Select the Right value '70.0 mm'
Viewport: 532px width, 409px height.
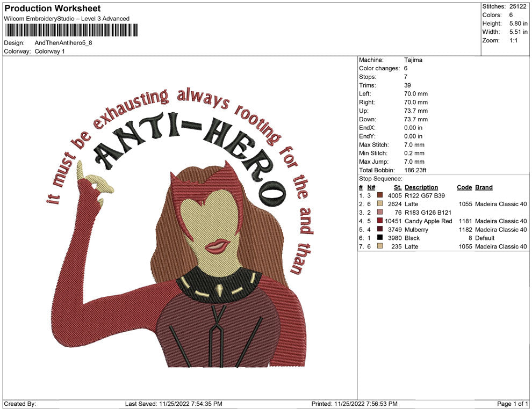[416, 103]
